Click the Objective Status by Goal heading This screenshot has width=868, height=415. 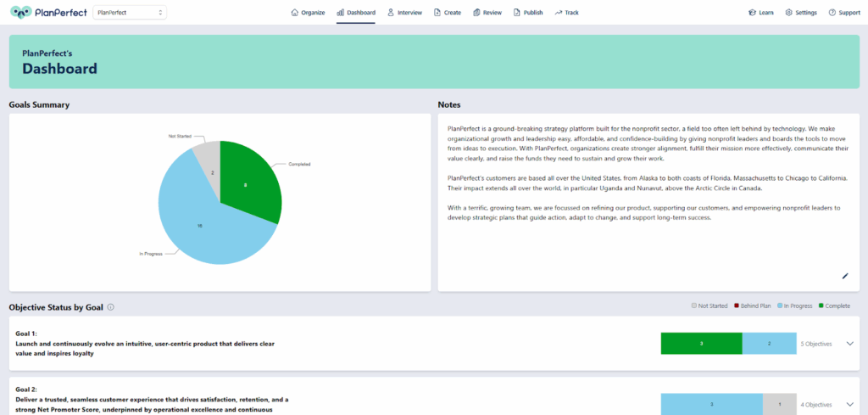click(x=56, y=307)
